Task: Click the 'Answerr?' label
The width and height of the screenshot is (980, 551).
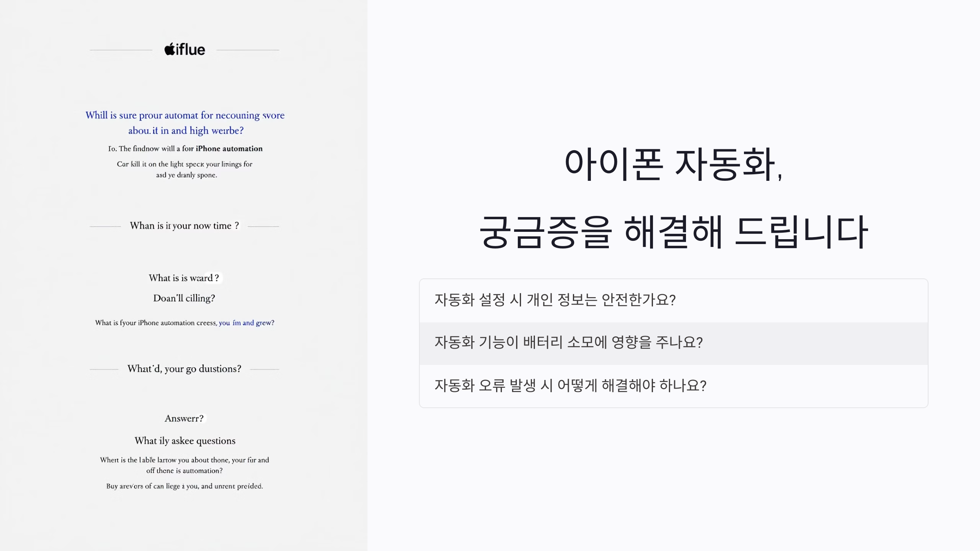Action: (x=184, y=418)
